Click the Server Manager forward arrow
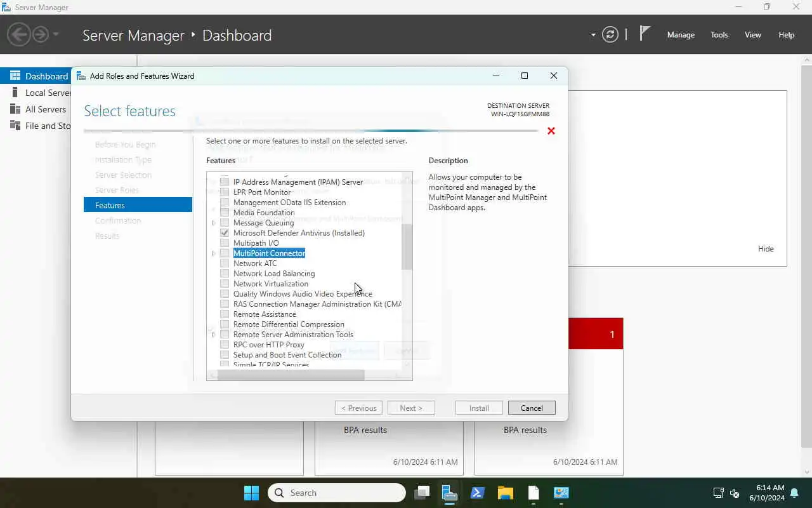The width and height of the screenshot is (812, 508). (41, 34)
